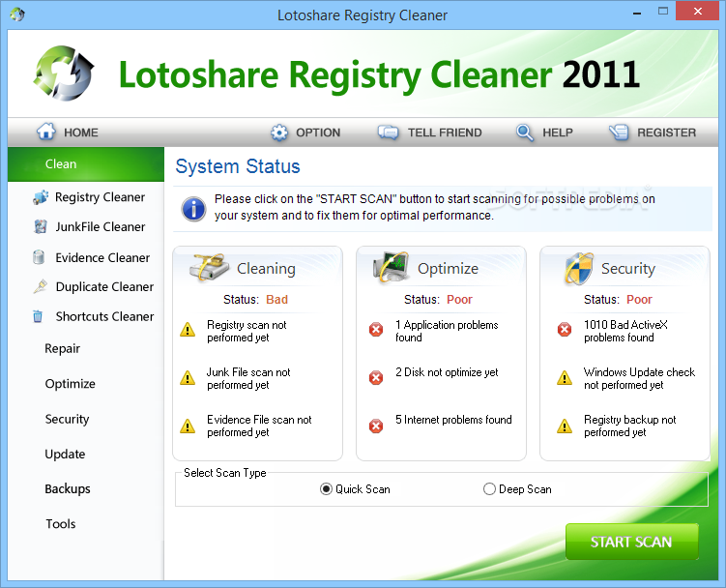Open the REGISTER menu item
Viewport: 726px width, 588px height.
(653, 132)
